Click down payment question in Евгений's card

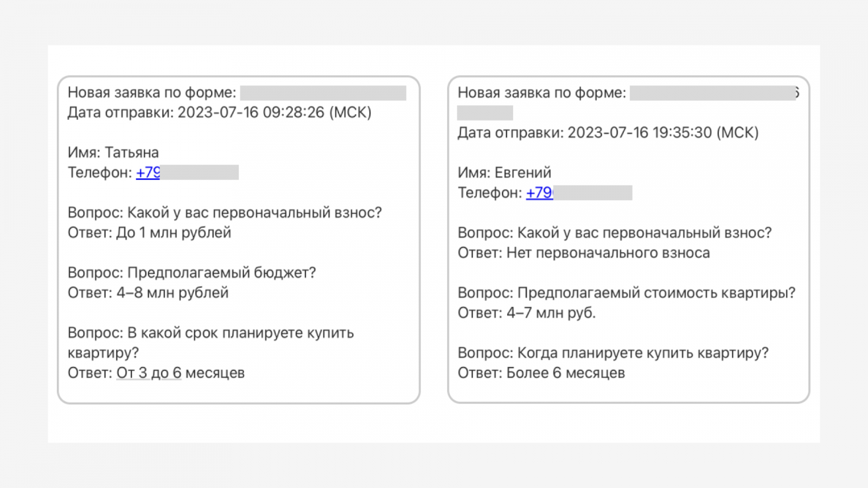(644, 233)
